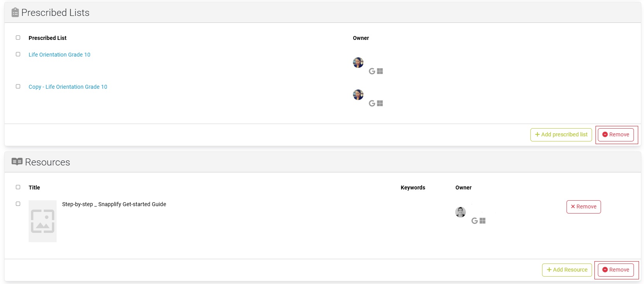This screenshot has width=644, height=284.
Task: Click the Google icon under Life Orientation Grade 10 owner
Action: tap(372, 71)
